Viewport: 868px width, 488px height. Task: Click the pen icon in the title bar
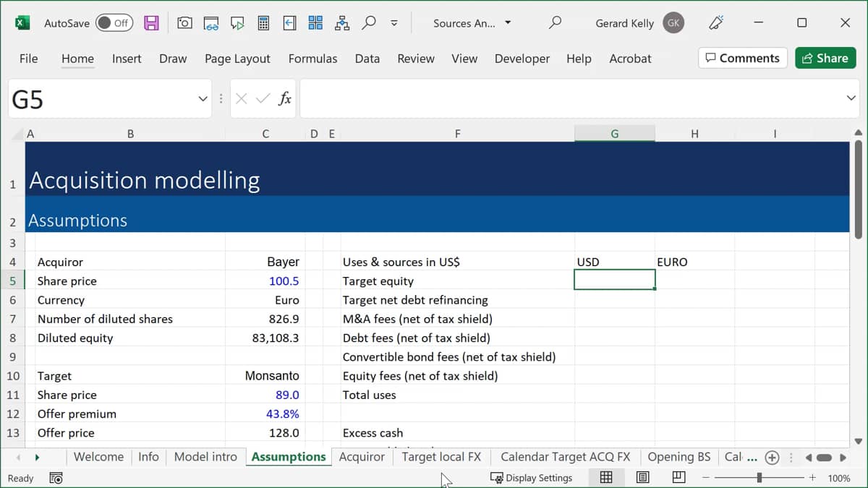[716, 23]
